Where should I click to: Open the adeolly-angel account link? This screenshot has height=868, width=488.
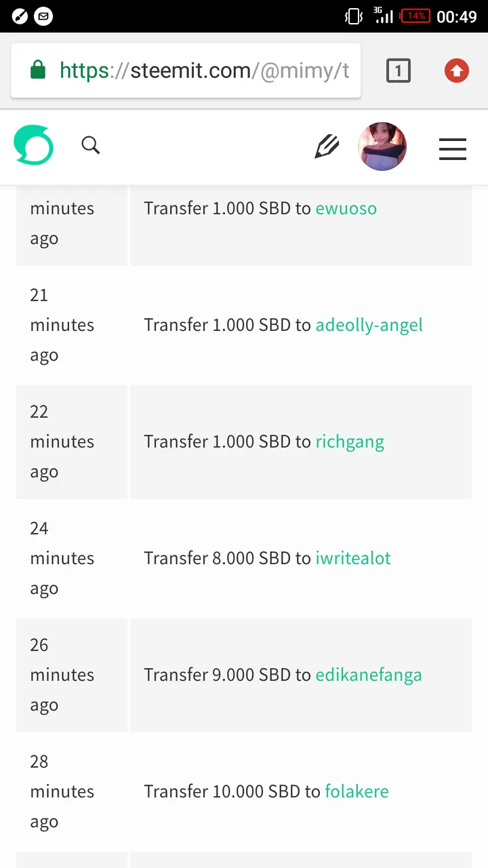click(x=369, y=325)
